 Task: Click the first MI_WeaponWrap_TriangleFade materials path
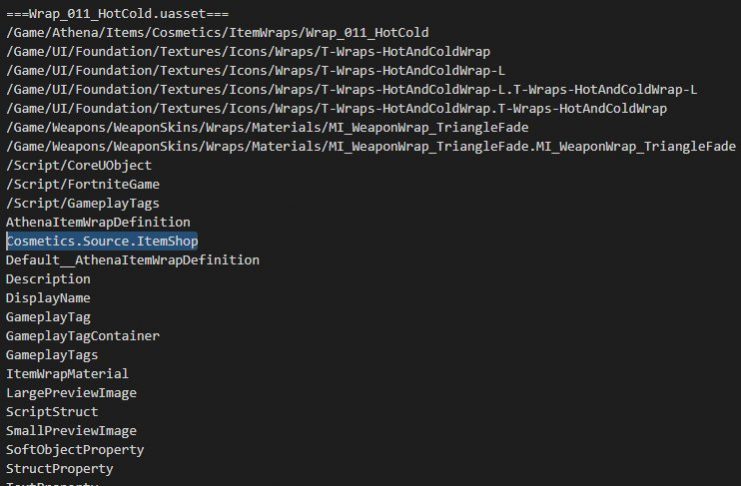267,127
